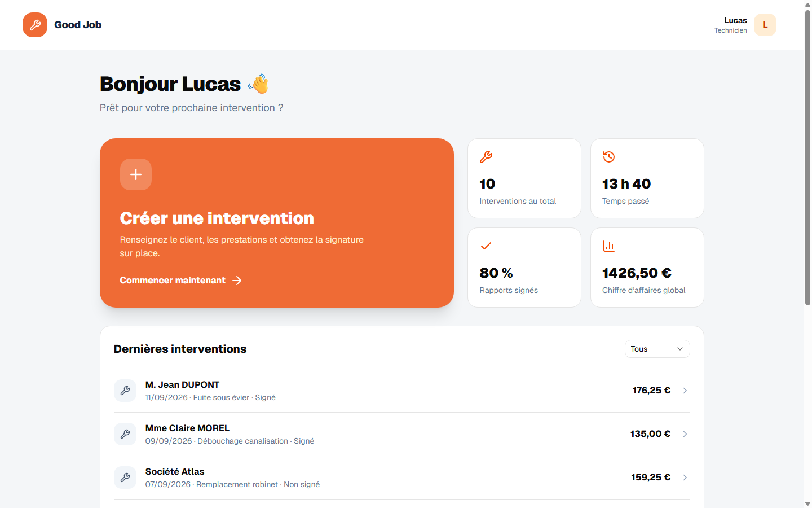Click the arrow next to Commencer maintenant
Image resolution: width=812 pixels, height=508 pixels.
237,281
